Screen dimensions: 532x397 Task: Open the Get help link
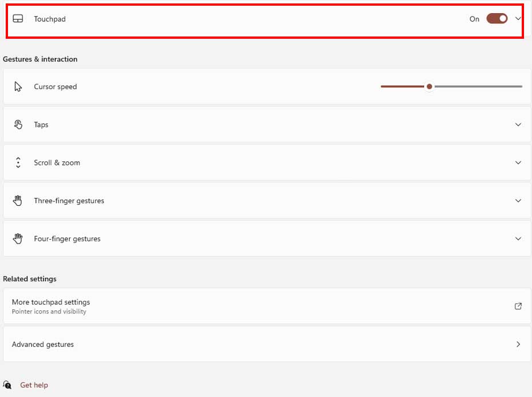[34, 385]
